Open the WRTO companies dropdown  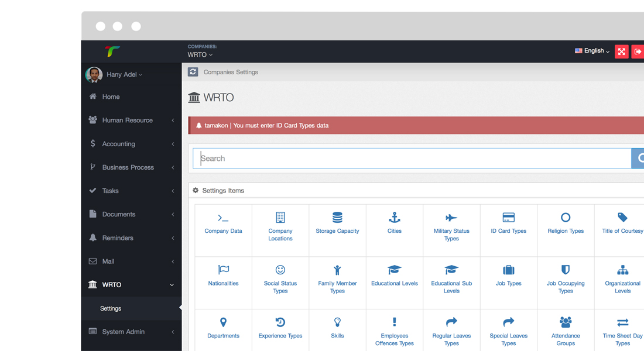coord(200,54)
